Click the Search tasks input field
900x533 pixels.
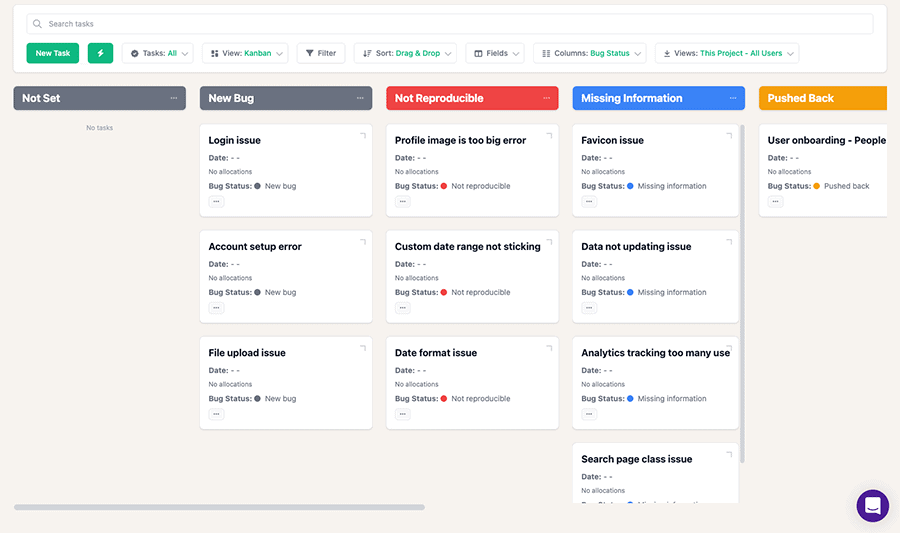pyautogui.click(x=450, y=23)
